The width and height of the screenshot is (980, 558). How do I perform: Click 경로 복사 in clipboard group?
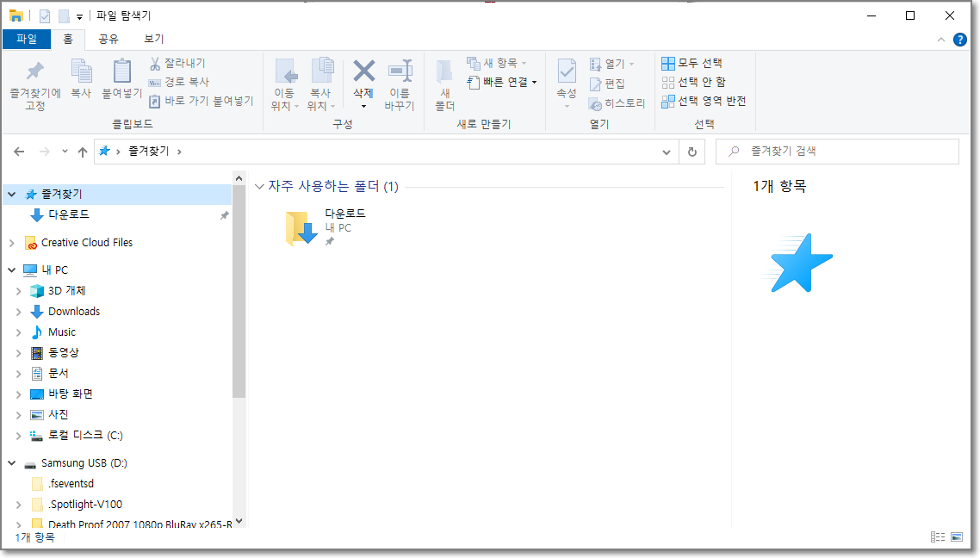[179, 82]
